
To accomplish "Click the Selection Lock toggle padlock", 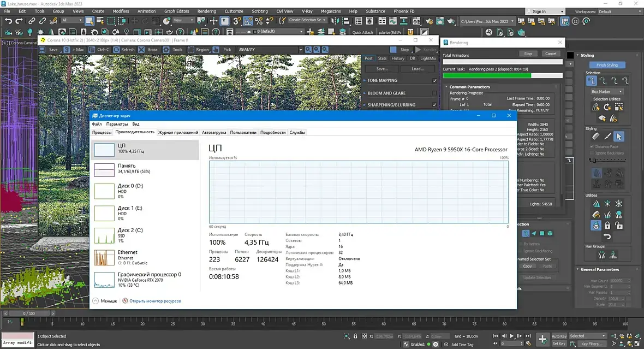I will pos(356,336).
